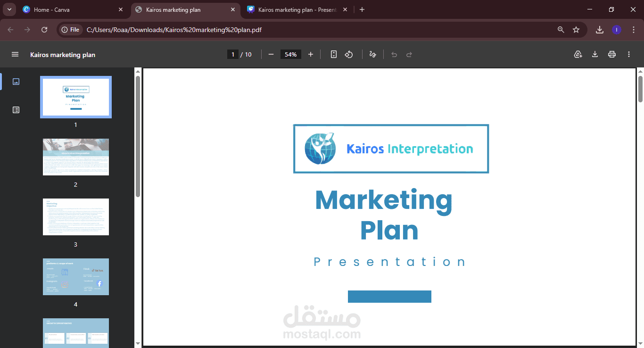
Task: Download the PDF from the viewer toolbar
Action: pyautogui.click(x=595, y=55)
